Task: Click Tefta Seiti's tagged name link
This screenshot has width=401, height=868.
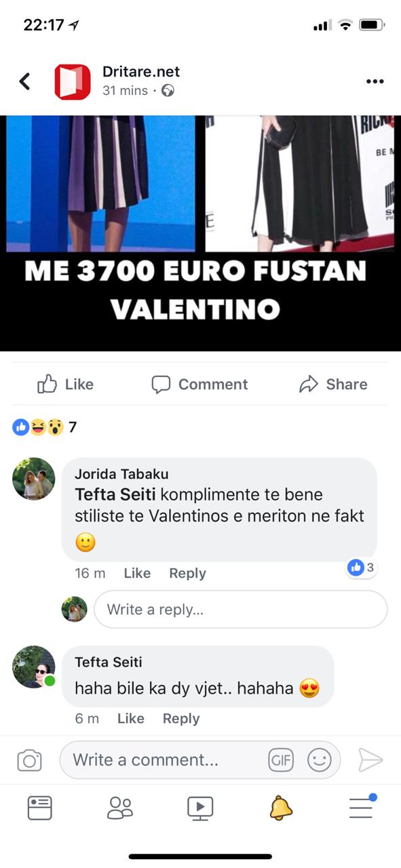Action: click(115, 494)
